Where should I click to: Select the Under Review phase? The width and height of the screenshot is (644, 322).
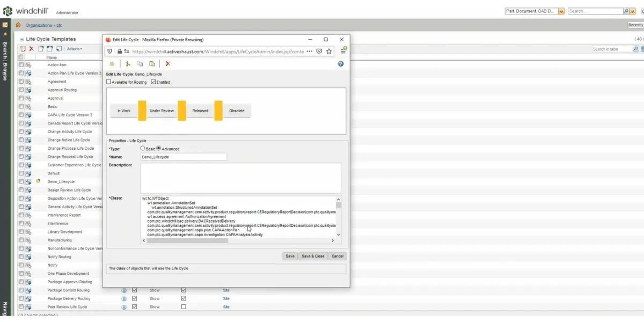tap(162, 111)
